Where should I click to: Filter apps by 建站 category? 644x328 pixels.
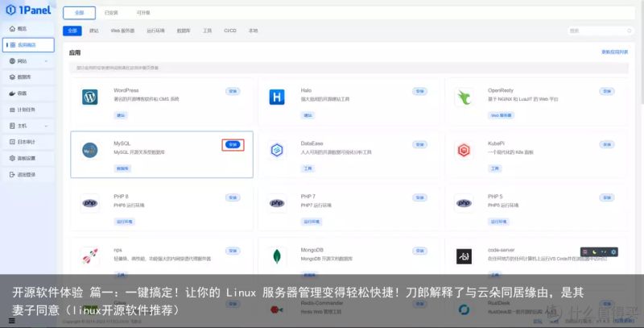(x=94, y=31)
